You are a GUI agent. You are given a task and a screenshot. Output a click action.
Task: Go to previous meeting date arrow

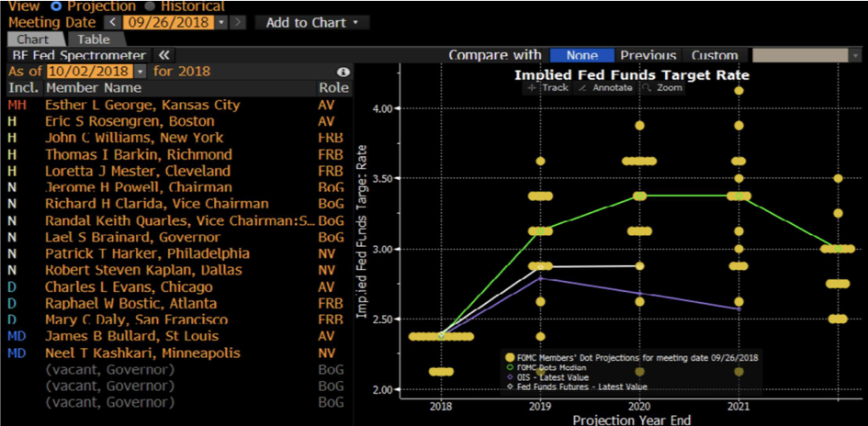pyautogui.click(x=112, y=22)
